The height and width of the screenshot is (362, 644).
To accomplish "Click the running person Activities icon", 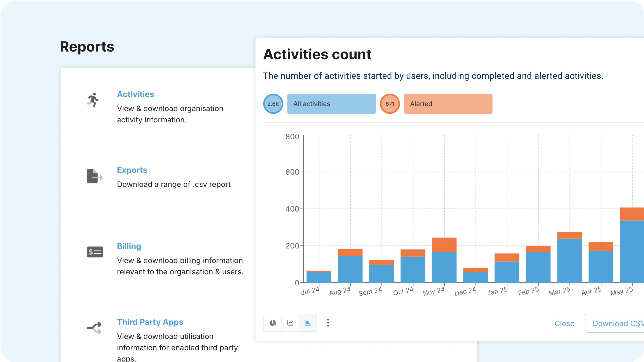I will [93, 100].
